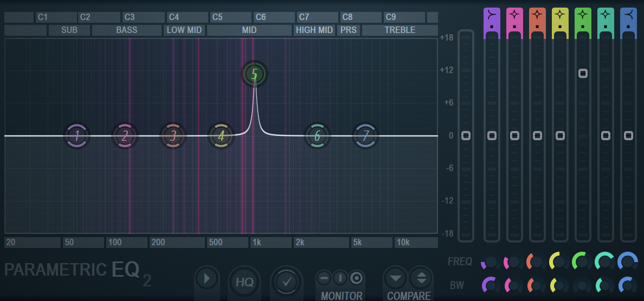Change purple band 1 filter type icon

[492, 15]
